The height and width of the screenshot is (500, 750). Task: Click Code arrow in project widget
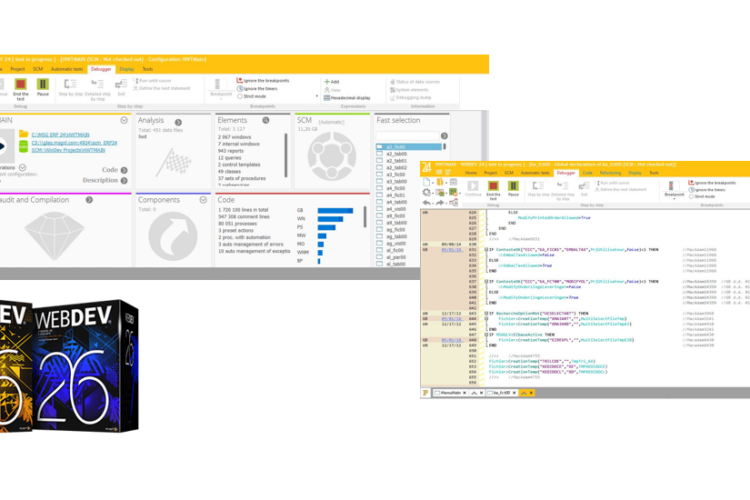(x=124, y=170)
